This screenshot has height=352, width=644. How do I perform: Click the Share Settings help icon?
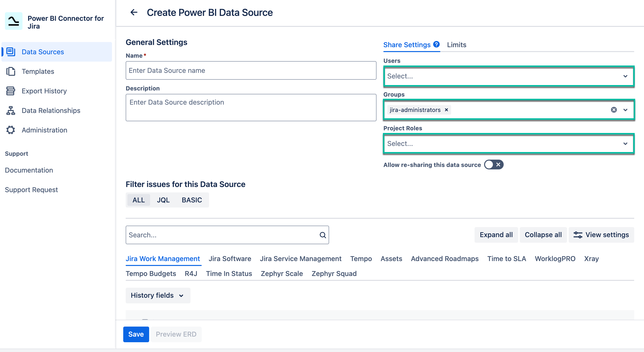coord(436,44)
